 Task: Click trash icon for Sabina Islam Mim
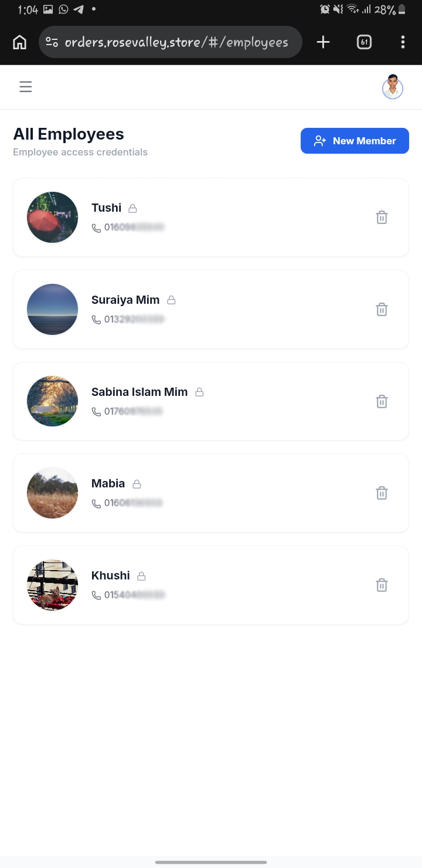click(x=382, y=402)
